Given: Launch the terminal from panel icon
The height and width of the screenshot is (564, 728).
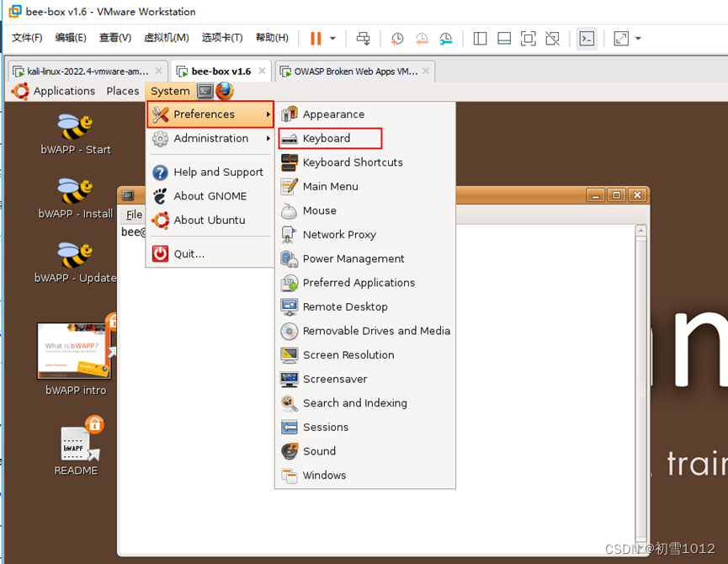Looking at the screenshot, I should point(205,91).
